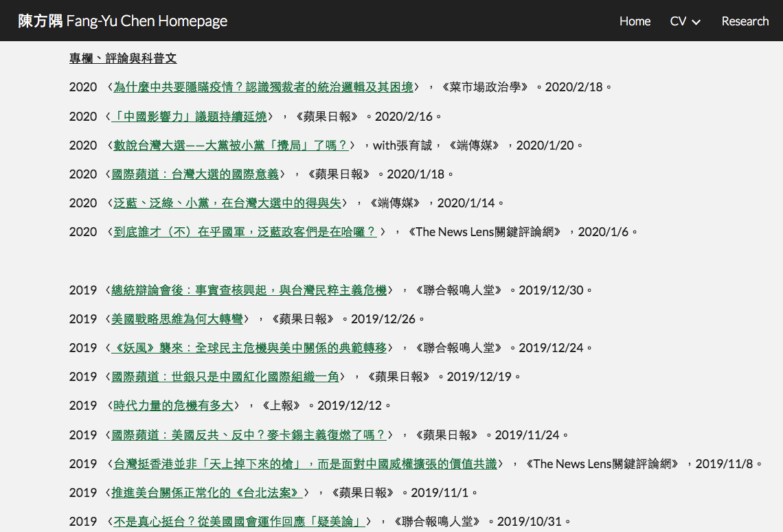Open article 國際蘋道：世銀只是中國紅化國際組織一角
This screenshot has width=783, height=532.
[x=225, y=378]
